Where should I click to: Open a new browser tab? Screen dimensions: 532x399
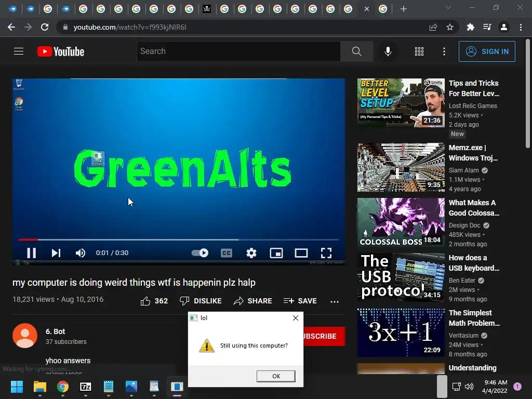[403, 9]
